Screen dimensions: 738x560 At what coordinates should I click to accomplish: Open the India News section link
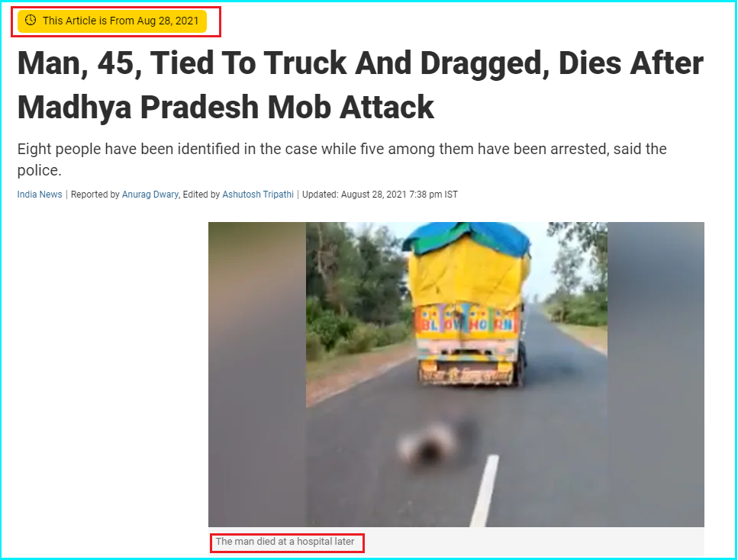pos(40,195)
